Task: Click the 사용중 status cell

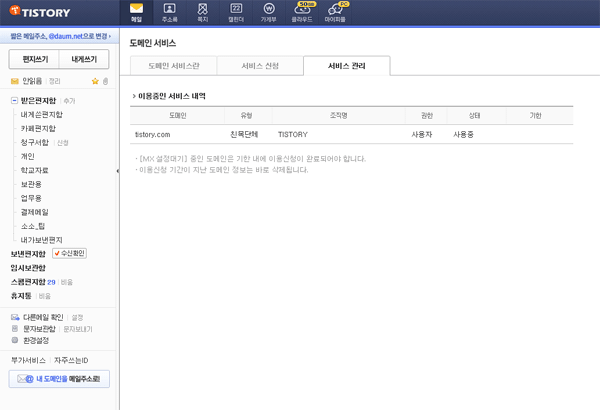Action: click(463, 134)
